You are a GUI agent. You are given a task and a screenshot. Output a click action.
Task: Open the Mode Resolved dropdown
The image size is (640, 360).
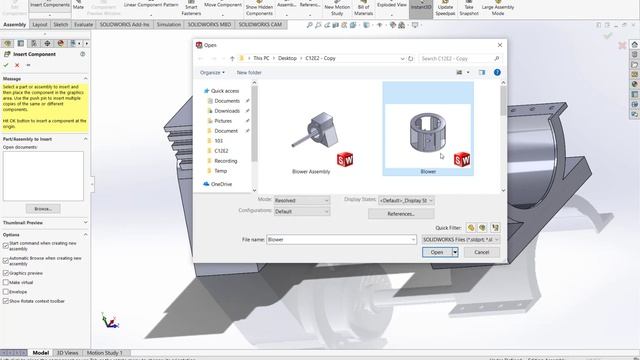tap(302, 200)
